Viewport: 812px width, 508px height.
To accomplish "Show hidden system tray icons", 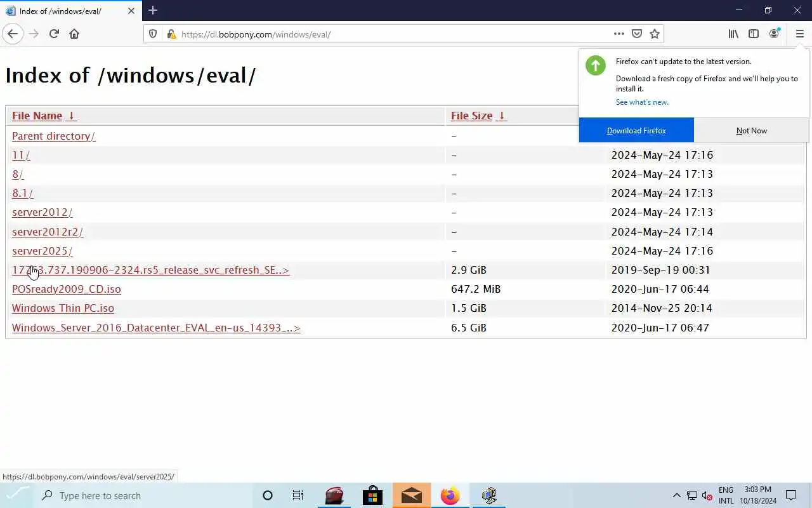I will point(676,495).
